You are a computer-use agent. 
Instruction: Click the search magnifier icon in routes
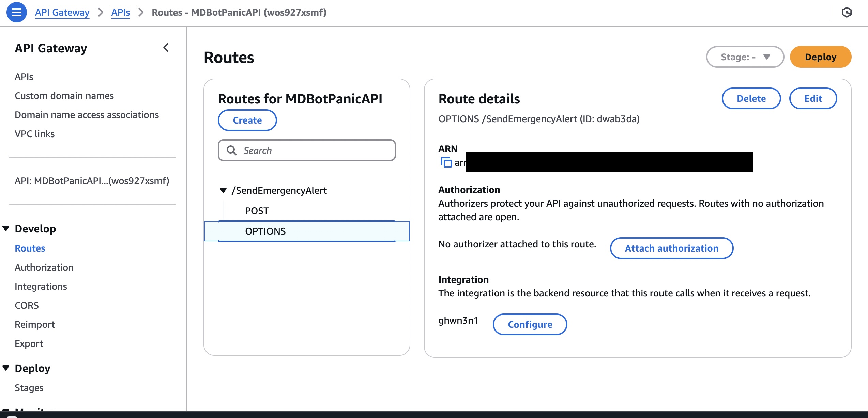[232, 150]
